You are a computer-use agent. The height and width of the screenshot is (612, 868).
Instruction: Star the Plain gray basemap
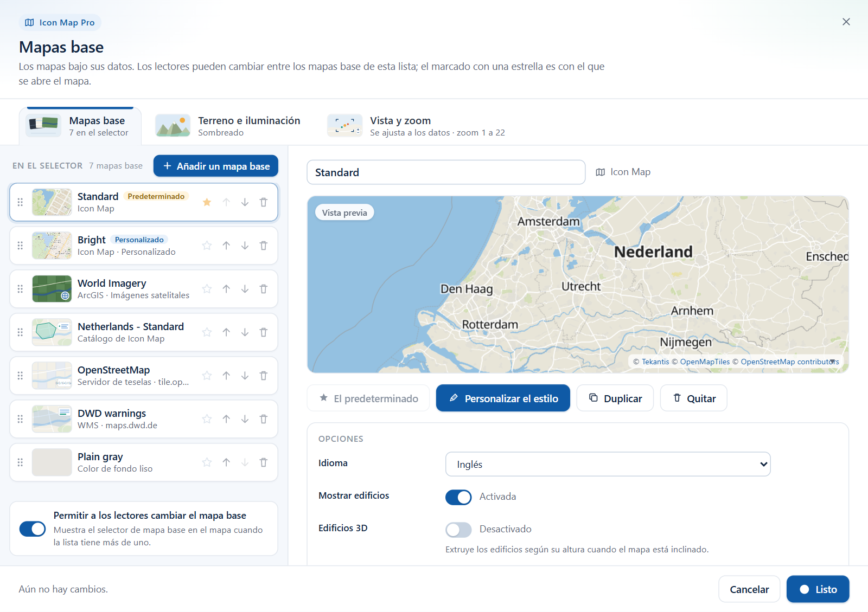pyautogui.click(x=207, y=462)
